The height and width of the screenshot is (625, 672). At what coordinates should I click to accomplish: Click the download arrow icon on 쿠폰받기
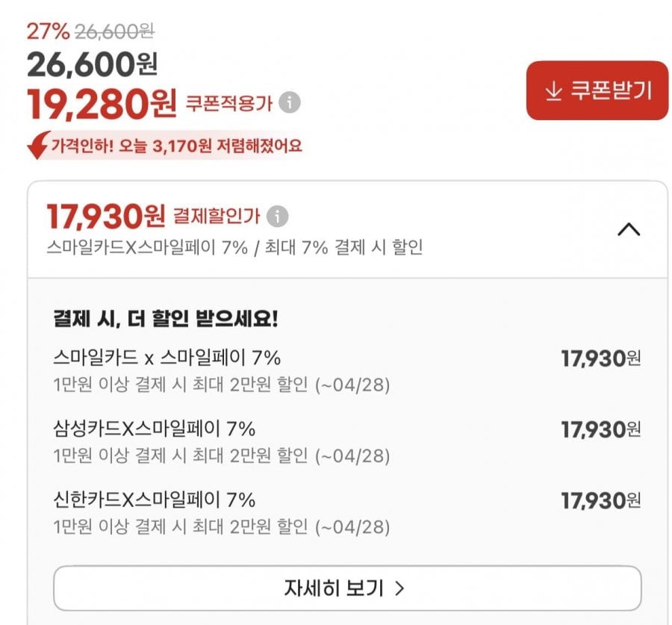[553, 91]
